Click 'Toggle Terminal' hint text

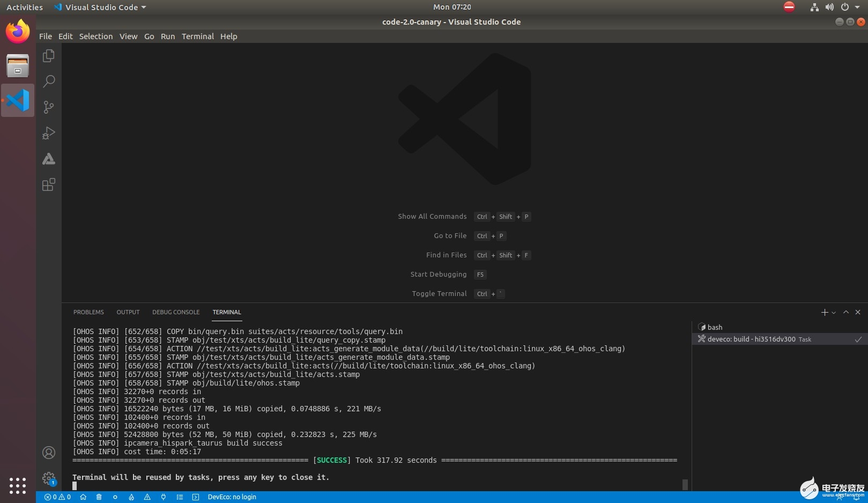tap(440, 294)
